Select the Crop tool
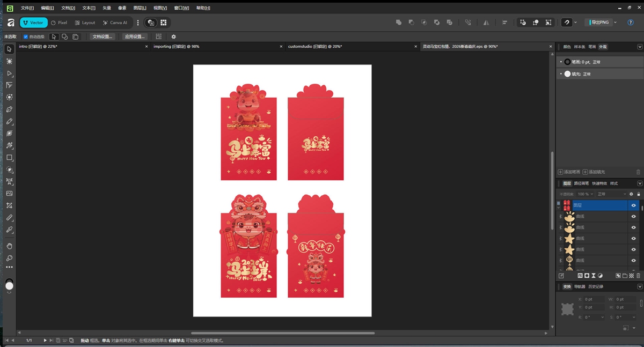This screenshot has height=347, width=644. pyautogui.click(x=9, y=205)
